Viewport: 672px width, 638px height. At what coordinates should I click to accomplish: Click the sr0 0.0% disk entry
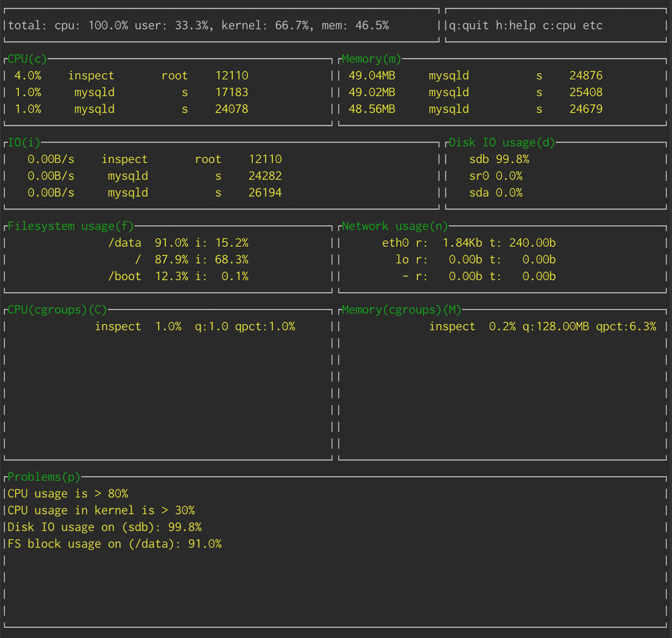(x=496, y=176)
